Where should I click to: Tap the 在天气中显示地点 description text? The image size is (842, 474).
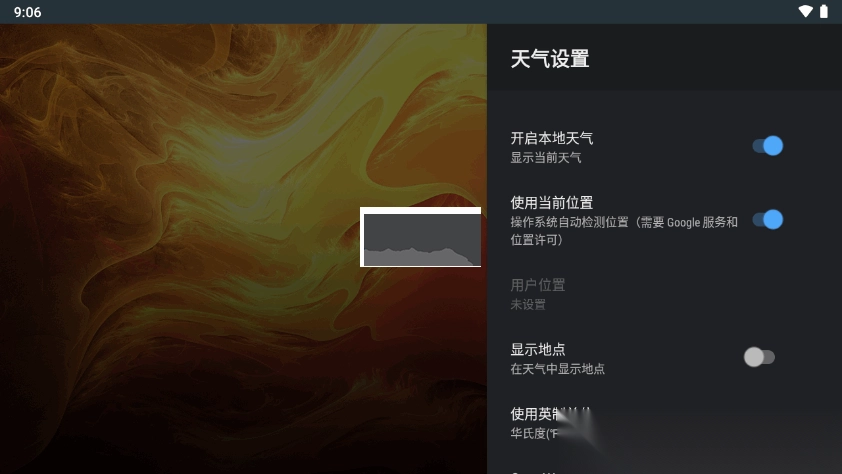tap(557, 369)
